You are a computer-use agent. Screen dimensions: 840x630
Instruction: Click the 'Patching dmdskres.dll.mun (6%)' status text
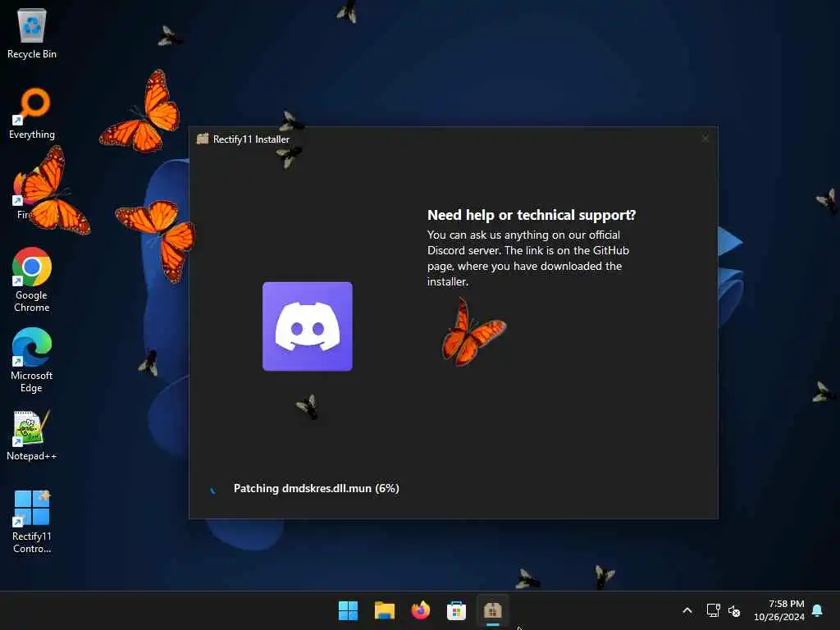pos(316,488)
